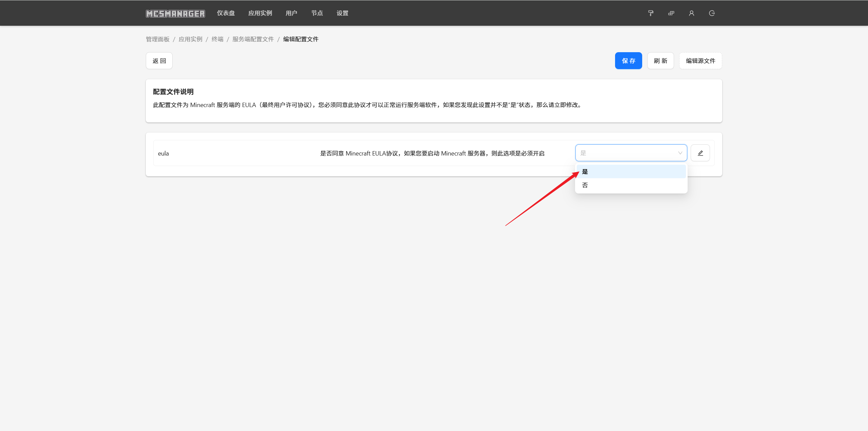Viewport: 868px width, 431px height.
Task: Open the 设置 nav item
Action: coord(342,13)
